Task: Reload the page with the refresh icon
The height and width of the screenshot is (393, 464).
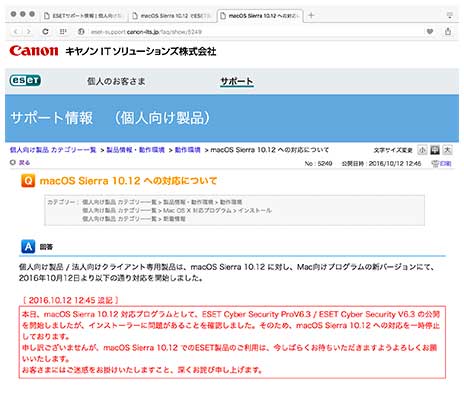Action: point(45,32)
